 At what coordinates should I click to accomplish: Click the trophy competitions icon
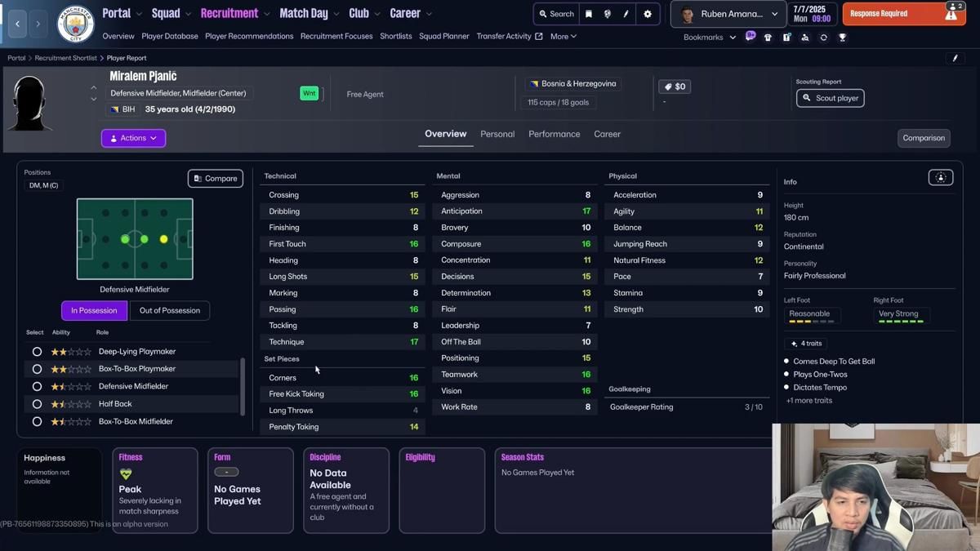[842, 37]
